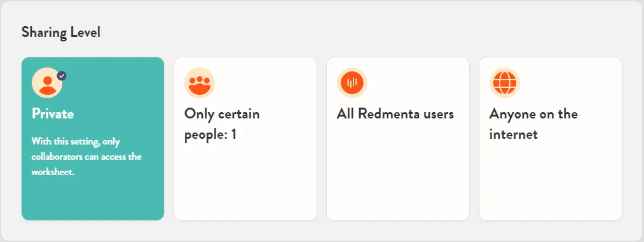Click the "people: 1" count line
This screenshot has height=242, width=644.
point(210,134)
